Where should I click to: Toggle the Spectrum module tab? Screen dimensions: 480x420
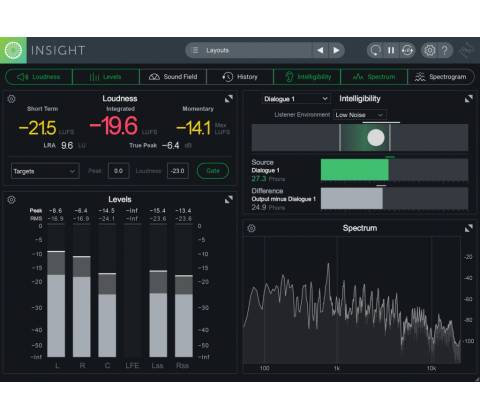tap(374, 77)
